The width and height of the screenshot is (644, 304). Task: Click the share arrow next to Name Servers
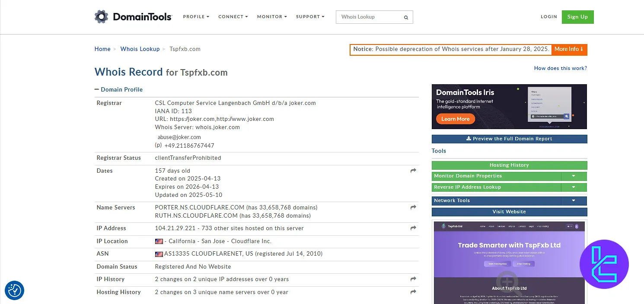click(x=413, y=207)
